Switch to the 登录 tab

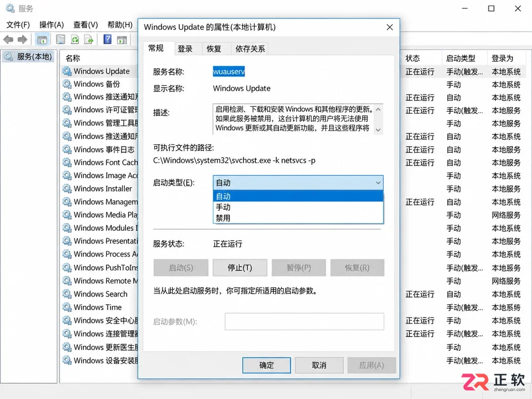click(185, 49)
